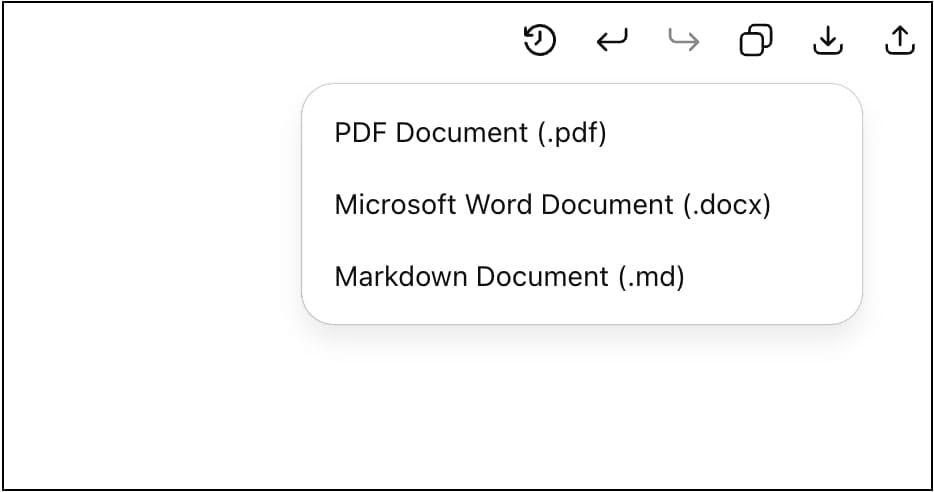Open the share upload-arrow icon
This screenshot has height=492, width=934.
(x=899, y=41)
